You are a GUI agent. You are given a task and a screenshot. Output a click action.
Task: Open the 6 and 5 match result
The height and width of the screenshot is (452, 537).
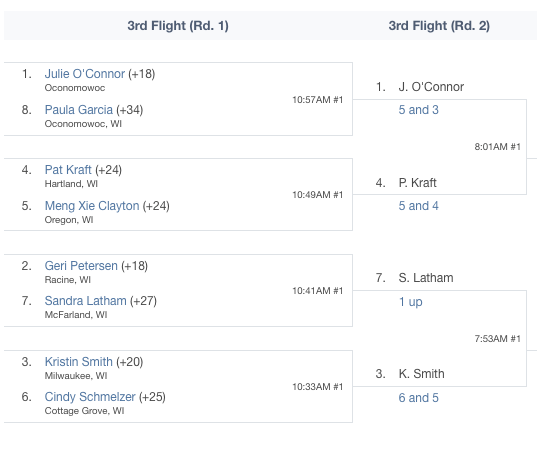419,398
